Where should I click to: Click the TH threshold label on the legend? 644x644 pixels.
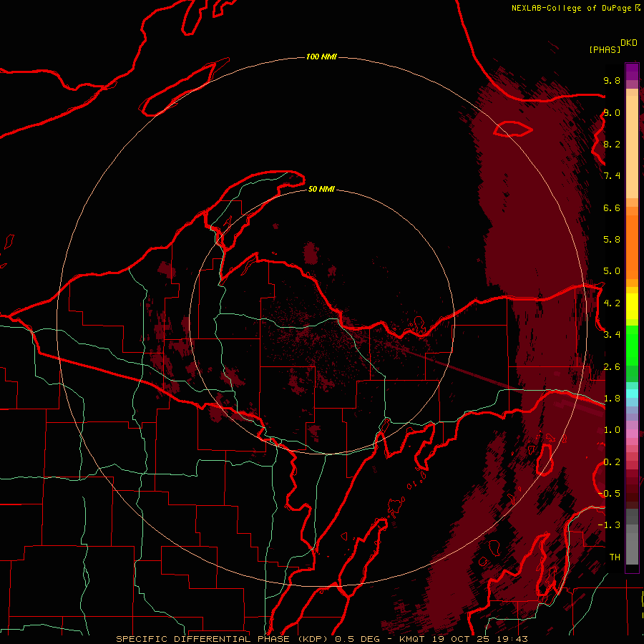[615, 557]
